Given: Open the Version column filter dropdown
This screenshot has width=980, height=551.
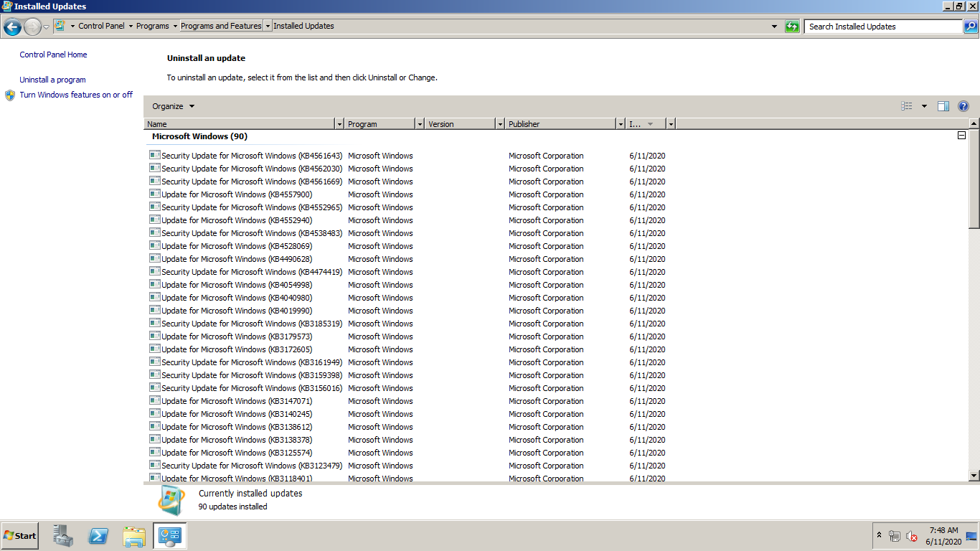Looking at the screenshot, I should [x=500, y=124].
